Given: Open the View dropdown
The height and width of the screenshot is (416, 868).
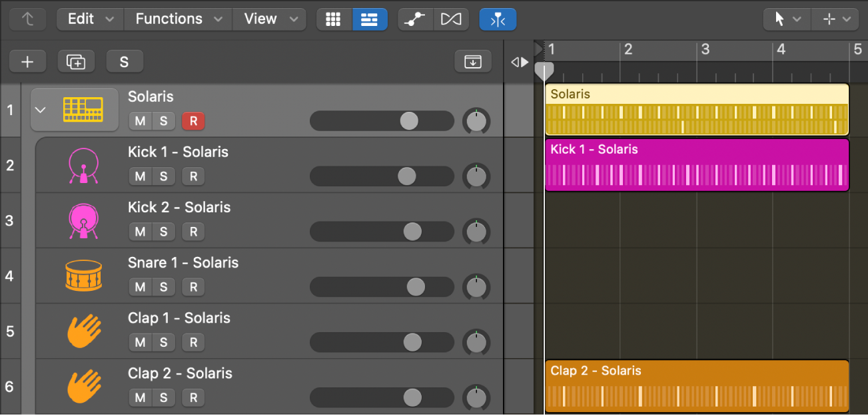Looking at the screenshot, I should (x=269, y=19).
